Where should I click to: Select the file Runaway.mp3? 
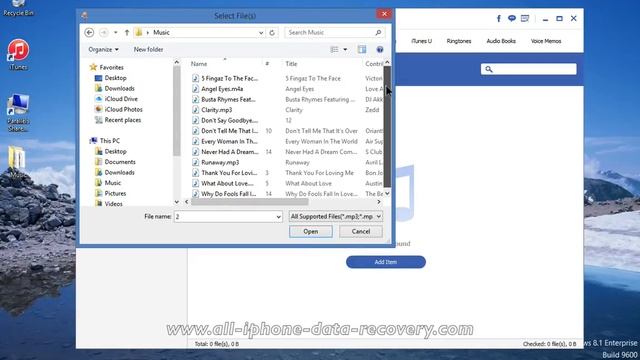(x=220, y=162)
